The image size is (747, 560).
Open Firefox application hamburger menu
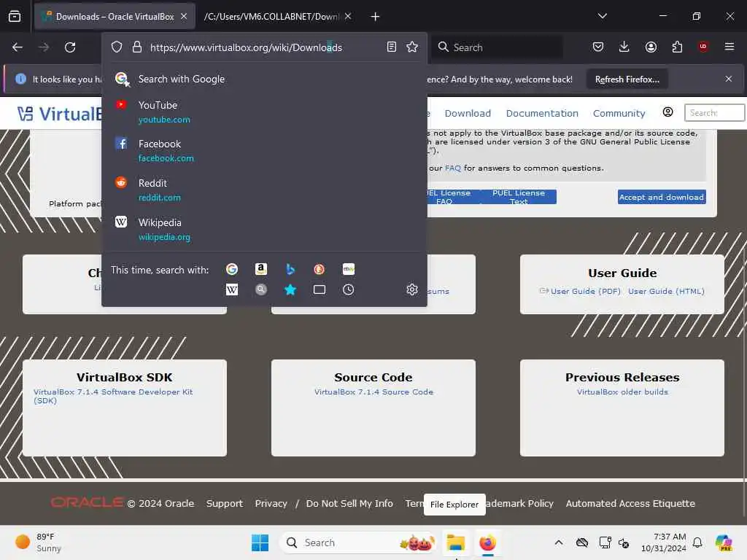click(729, 47)
